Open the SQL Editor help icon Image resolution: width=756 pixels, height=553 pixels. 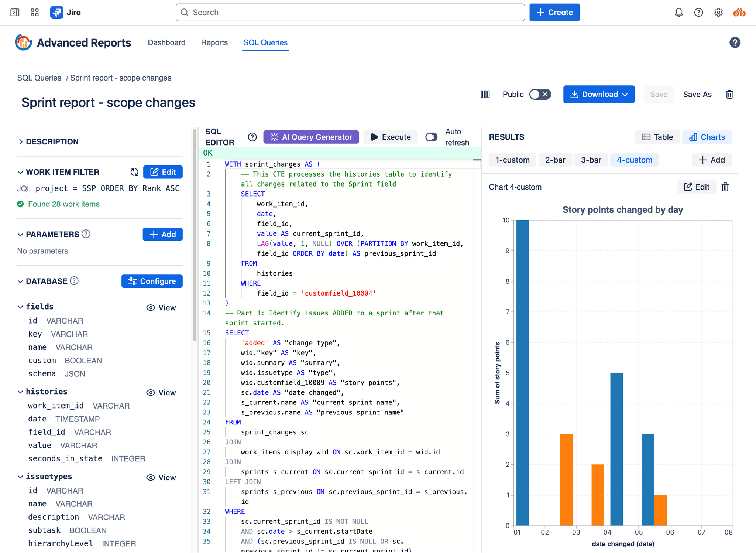pos(252,137)
